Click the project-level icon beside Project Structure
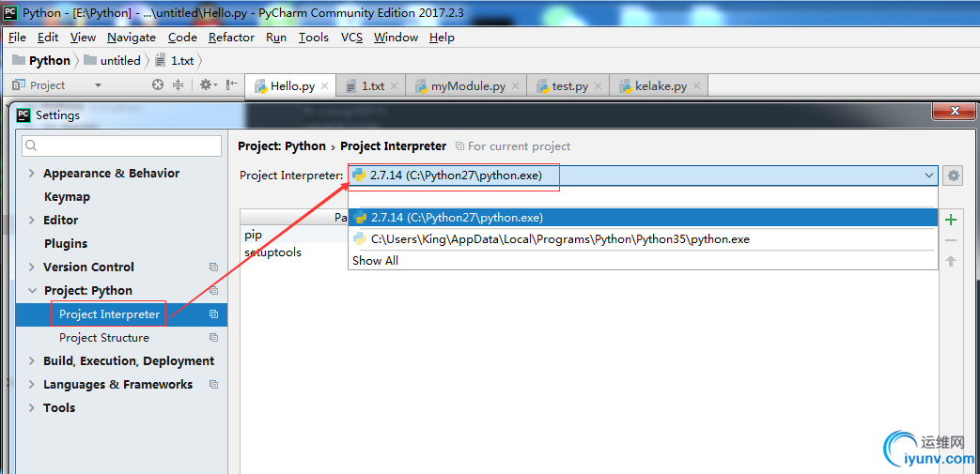Image resolution: width=980 pixels, height=474 pixels. pos(213,338)
